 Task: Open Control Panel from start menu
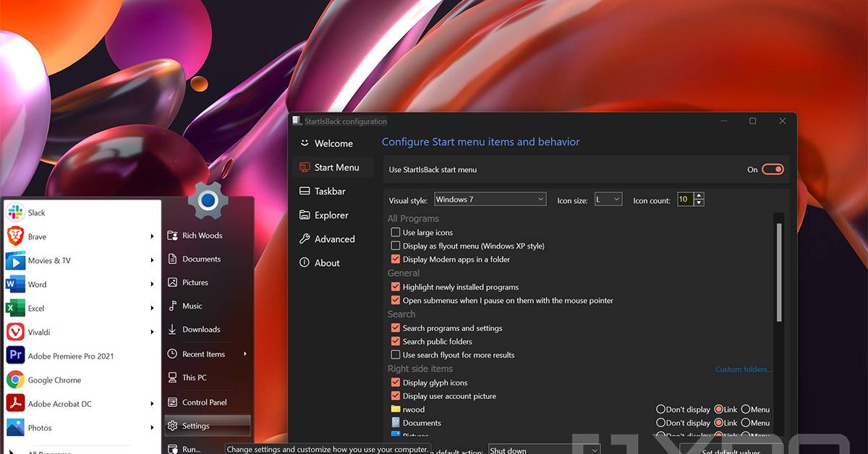(204, 402)
